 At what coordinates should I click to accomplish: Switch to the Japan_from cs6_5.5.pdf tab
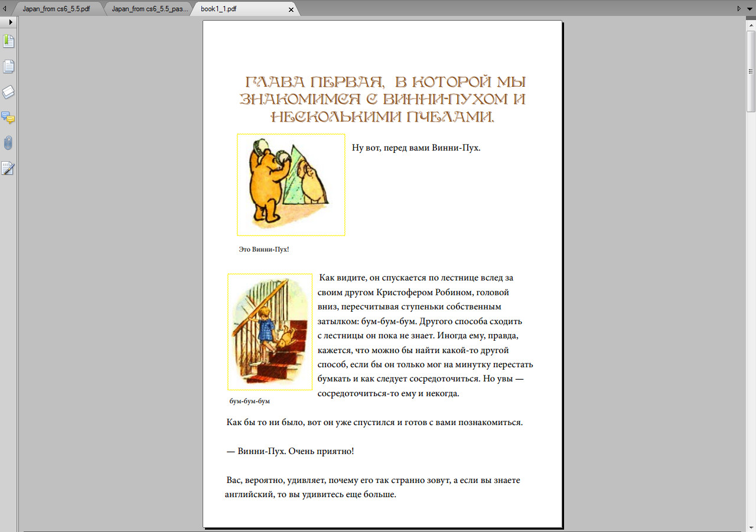[x=56, y=9]
